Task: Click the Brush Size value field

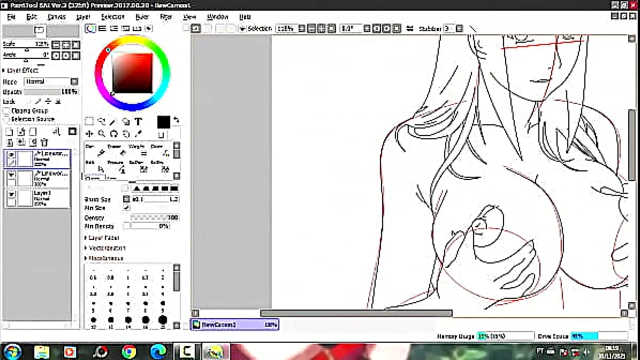Action: pyautogui.click(x=155, y=199)
